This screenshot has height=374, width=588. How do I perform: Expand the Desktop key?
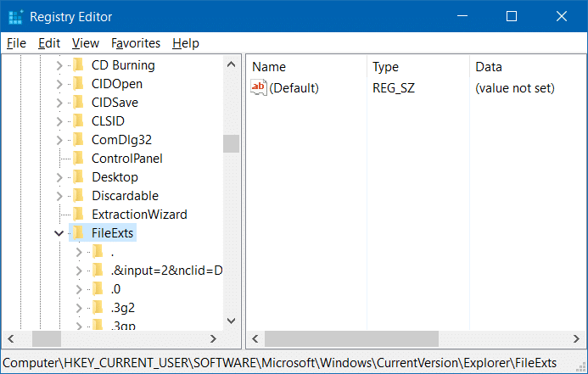point(59,177)
